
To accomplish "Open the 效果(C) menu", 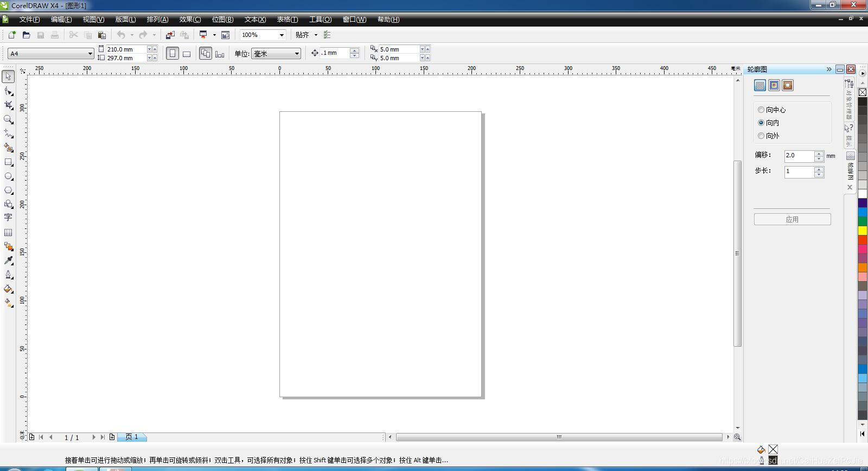I will click(190, 20).
